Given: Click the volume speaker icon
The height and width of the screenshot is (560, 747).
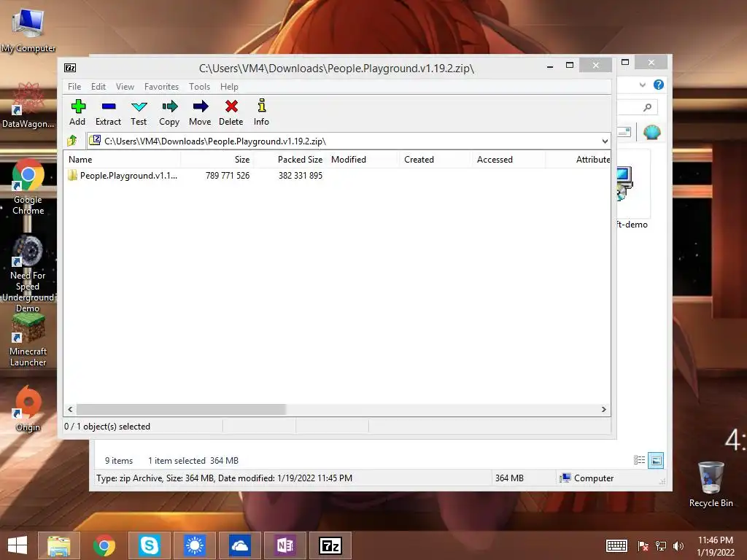Looking at the screenshot, I should click(678, 546).
